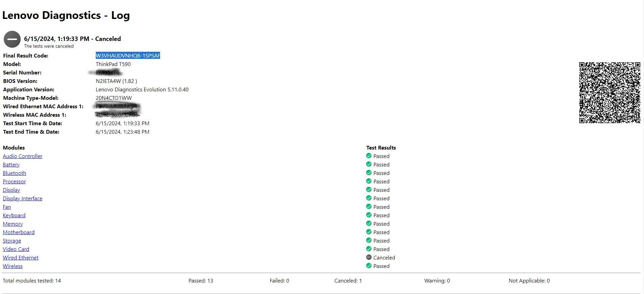Open the Video Card module link
644x294 pixels.
(16, 249)
